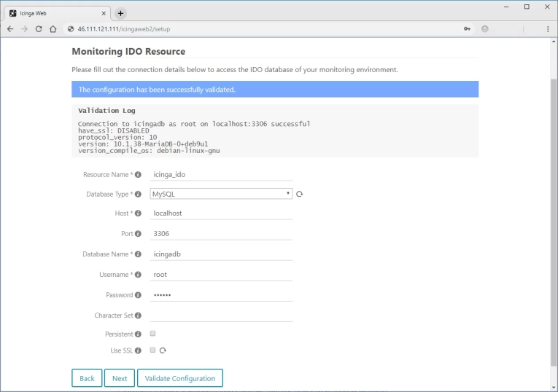Open the Chrome three-dot menu
558x392 pixels.
click(x=548, y=29)
